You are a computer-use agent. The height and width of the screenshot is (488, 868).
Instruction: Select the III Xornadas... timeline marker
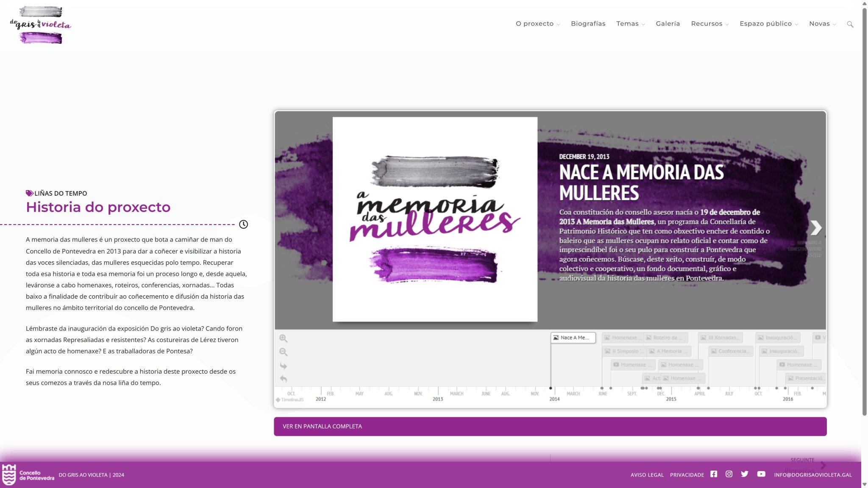(721, 338)
